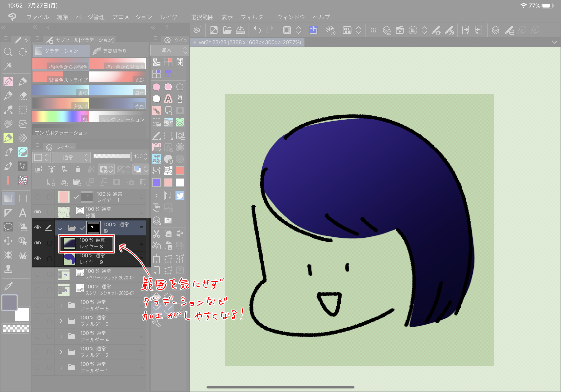
Task: Click the save download icon in command bar
Action: coord(240,30)
